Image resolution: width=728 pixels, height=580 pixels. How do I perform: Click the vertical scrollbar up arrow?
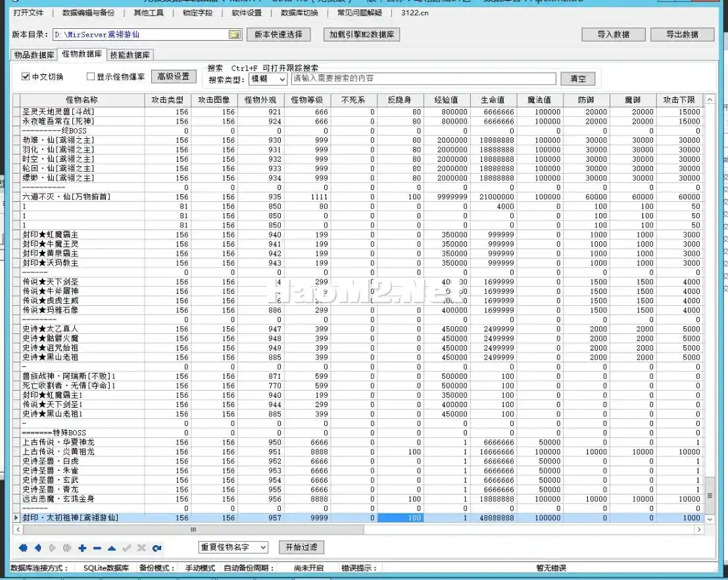pyautogui.click(x=710, y=99)
